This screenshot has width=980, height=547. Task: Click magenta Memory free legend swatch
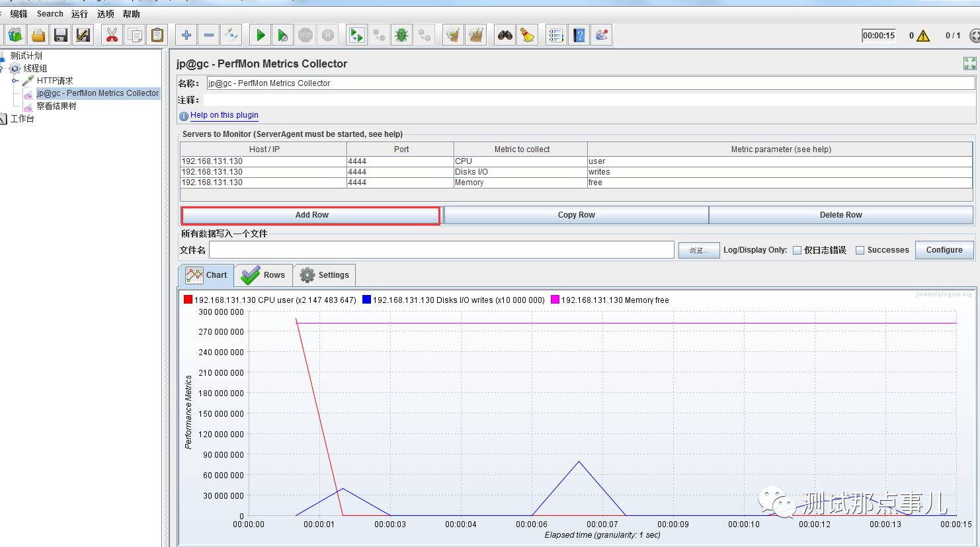555,300
